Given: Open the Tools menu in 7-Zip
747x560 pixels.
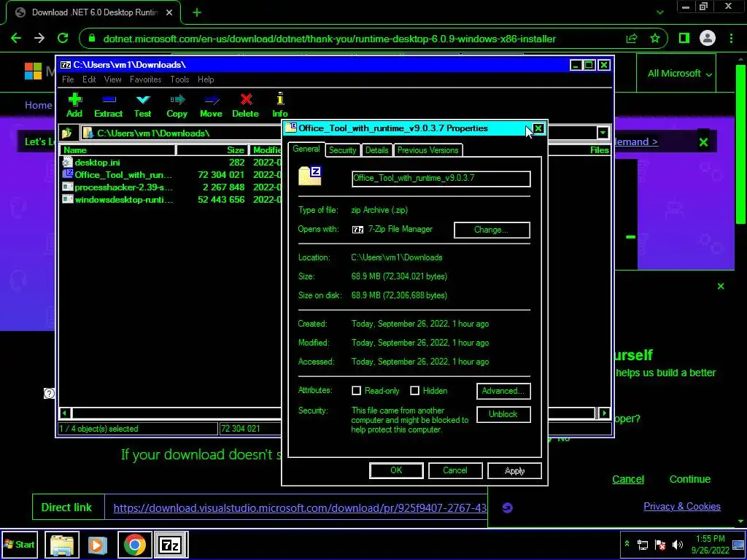Looking at the screenshot, I should pyautogui.click(x=179, y=79).
